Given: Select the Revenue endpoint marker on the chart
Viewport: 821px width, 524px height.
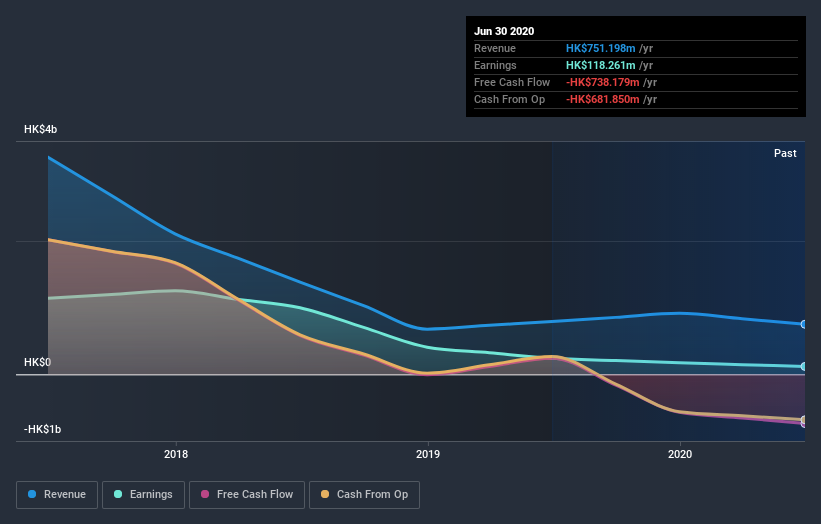Looking at the screenshot, I should click(x=803, y=325).
